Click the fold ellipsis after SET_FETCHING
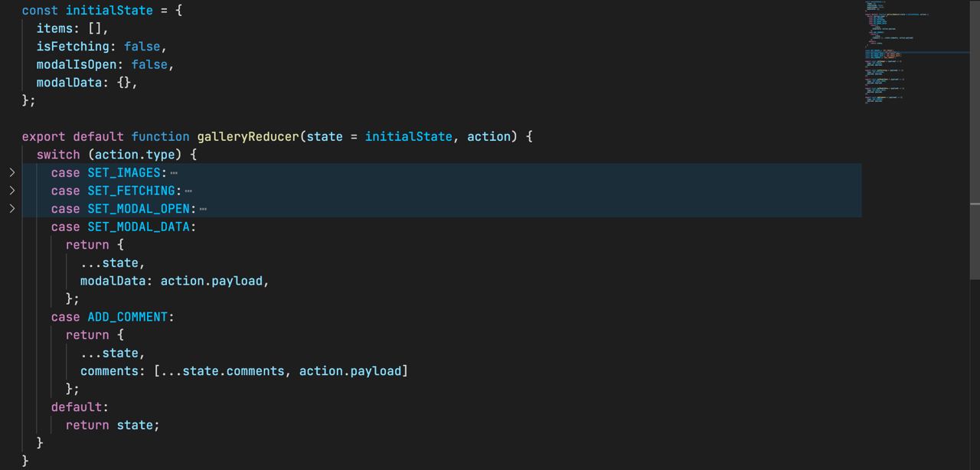980x470 pixels. pyautogui.click(x=188, y=191)
